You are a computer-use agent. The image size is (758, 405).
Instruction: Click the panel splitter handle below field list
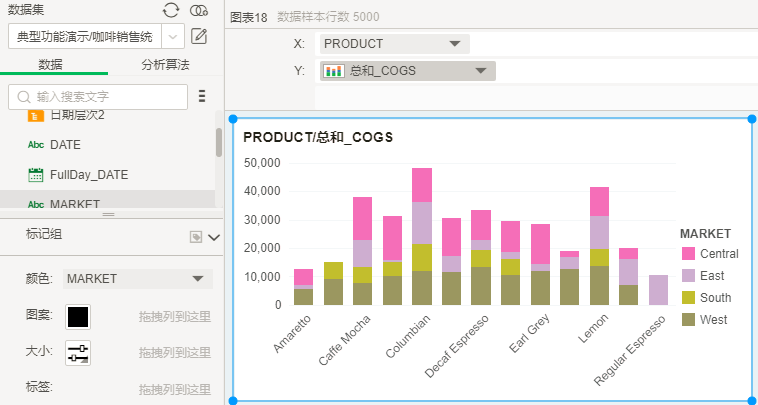pos(108,214)
